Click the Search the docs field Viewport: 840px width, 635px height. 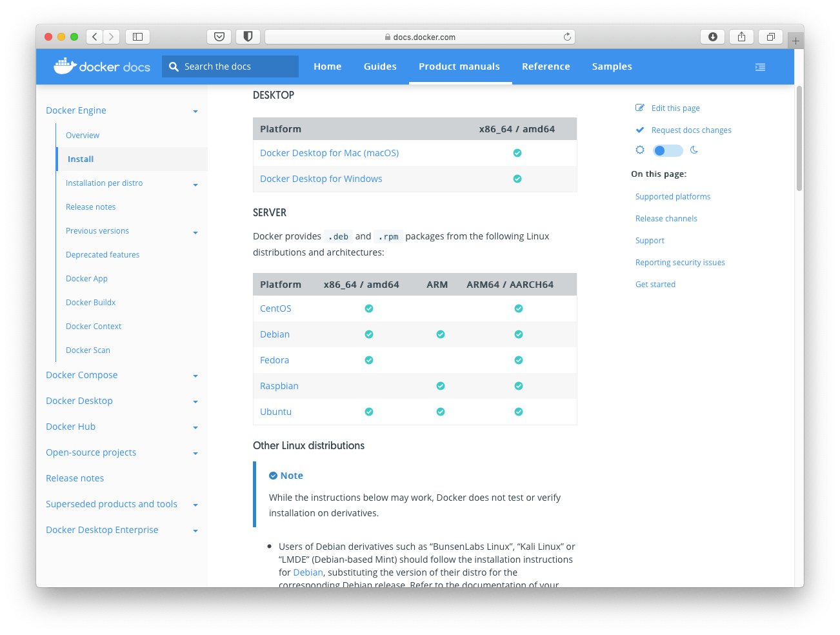(230, 66)
